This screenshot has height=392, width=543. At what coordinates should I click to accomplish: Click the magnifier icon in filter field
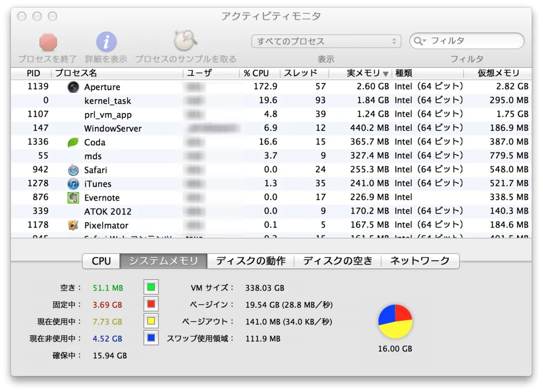419,41
